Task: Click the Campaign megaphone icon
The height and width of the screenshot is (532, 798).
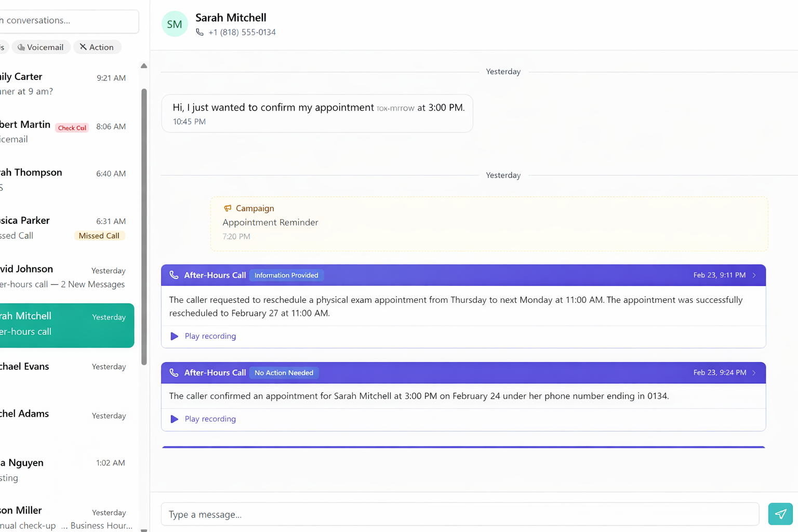Action: 228,208
